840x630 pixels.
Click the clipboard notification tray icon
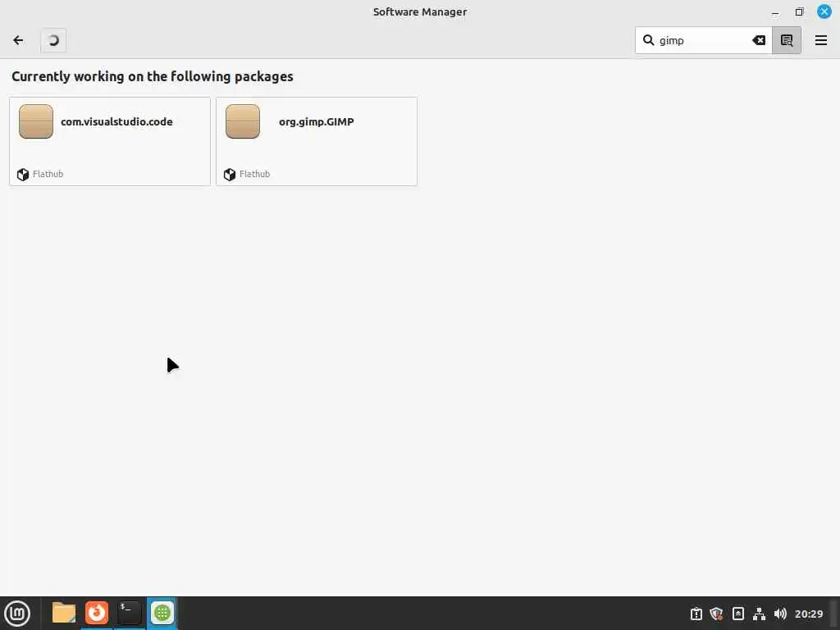696,614
